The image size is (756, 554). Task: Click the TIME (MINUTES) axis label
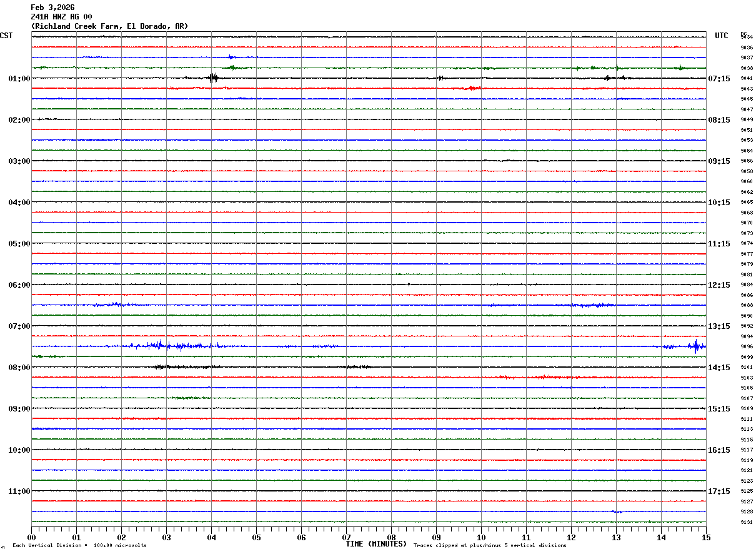click(376, 544)
